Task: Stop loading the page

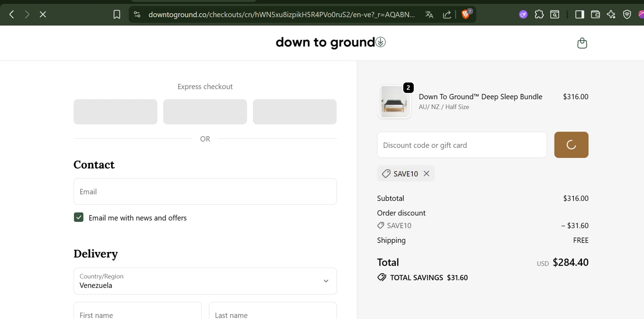Action: 43,15
